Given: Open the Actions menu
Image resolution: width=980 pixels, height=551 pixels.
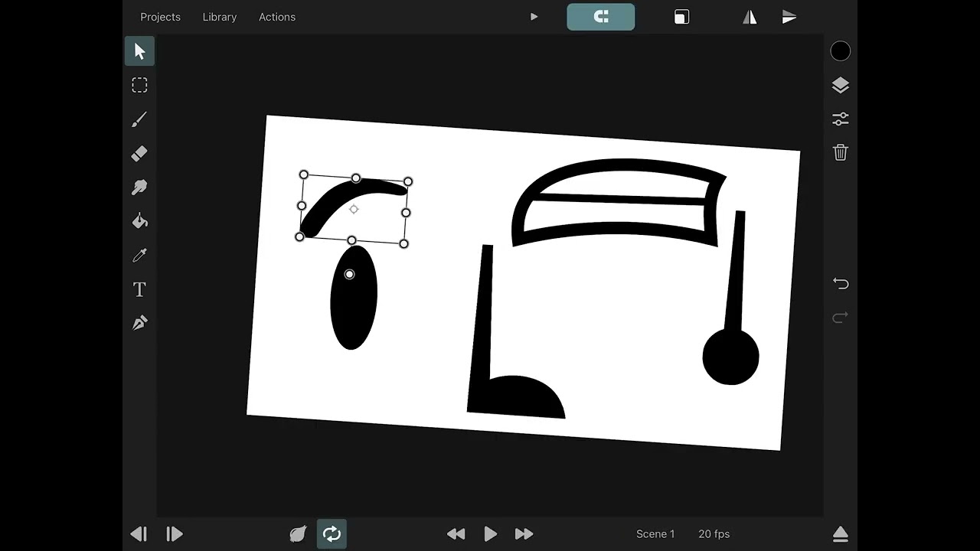Looking at the screenshot, I should pyautogui.click(x=277, y=17).
